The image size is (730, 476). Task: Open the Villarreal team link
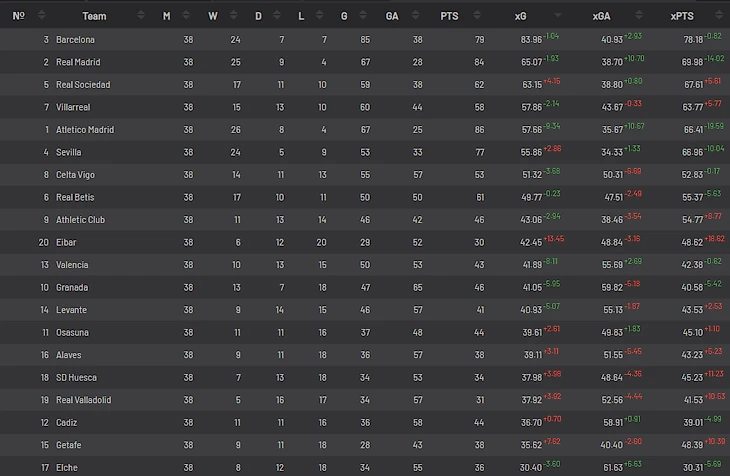(x=74, y=107)
